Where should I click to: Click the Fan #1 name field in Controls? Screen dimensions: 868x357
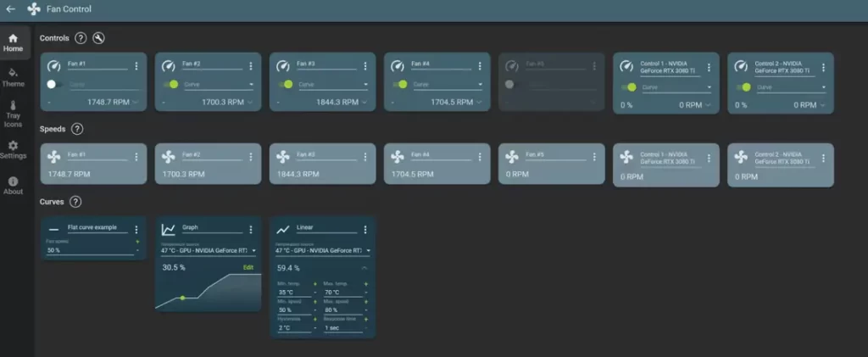coord(97,64)
